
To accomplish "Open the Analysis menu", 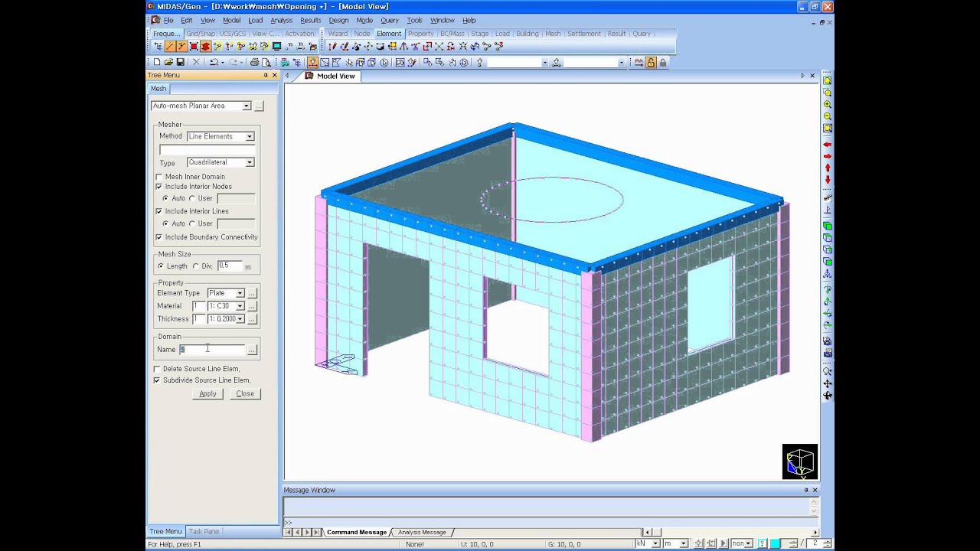I will (281, 20).
